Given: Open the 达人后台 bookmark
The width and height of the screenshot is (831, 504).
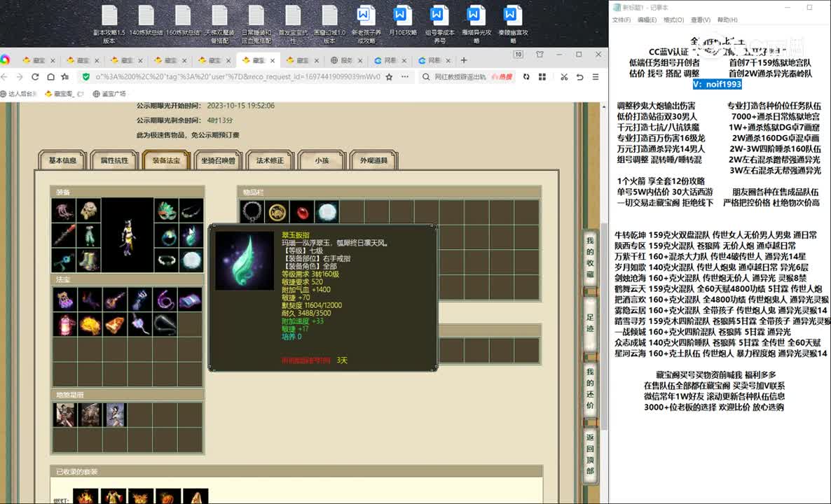Looking at the screenshot, I should pos(18,94).
